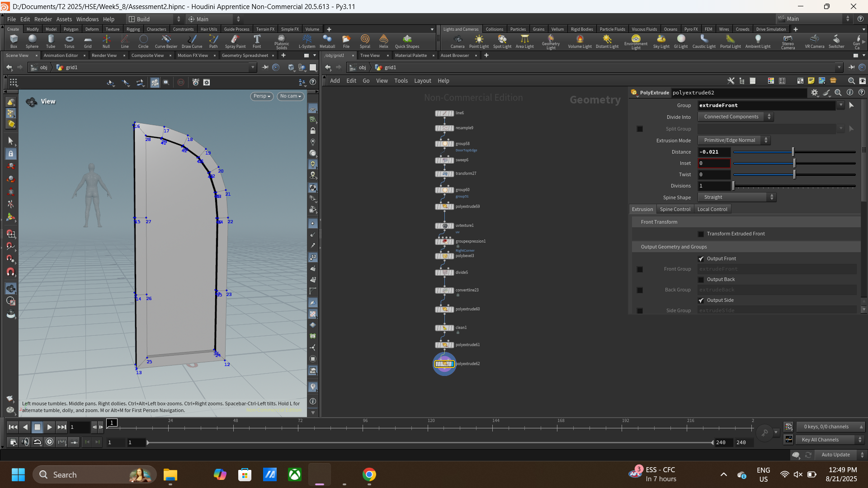Open the Extrusion Mode dropdown

coord(734,141)
